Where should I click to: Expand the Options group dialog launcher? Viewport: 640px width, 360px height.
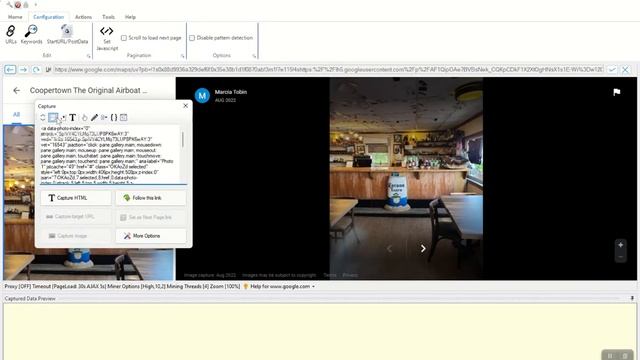[254, 56]
